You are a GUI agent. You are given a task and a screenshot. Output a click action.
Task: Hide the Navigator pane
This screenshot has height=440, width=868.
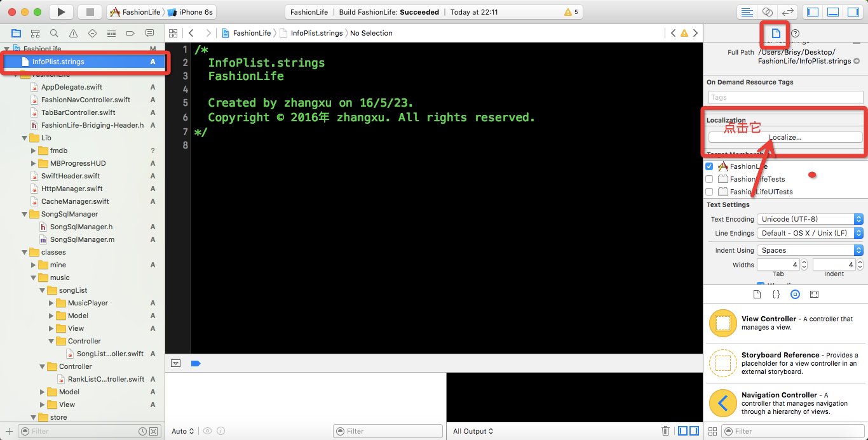point(813,12)
